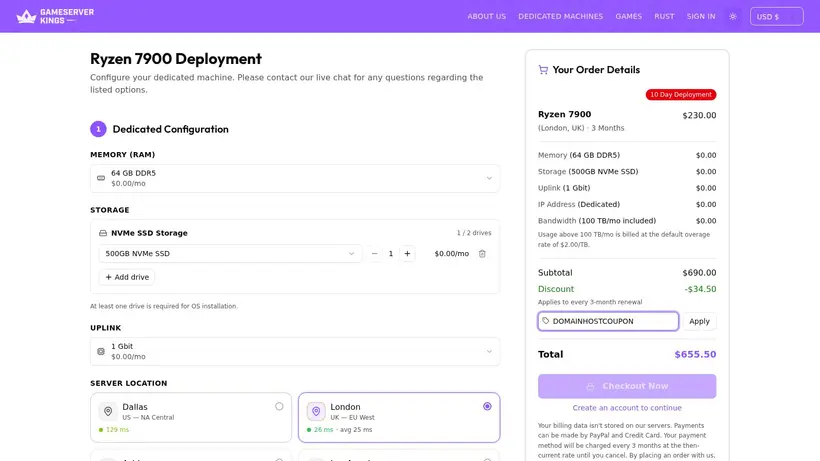
Task: Click the Subtotal $690.00 value
Action: pyautogui.click(x=699, y=273)
